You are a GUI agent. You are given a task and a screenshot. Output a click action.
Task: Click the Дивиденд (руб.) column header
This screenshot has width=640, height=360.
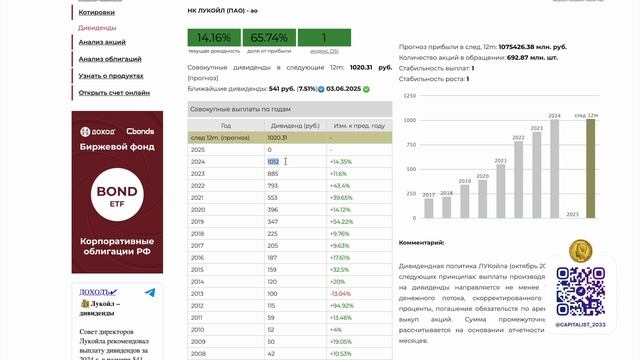295,126
